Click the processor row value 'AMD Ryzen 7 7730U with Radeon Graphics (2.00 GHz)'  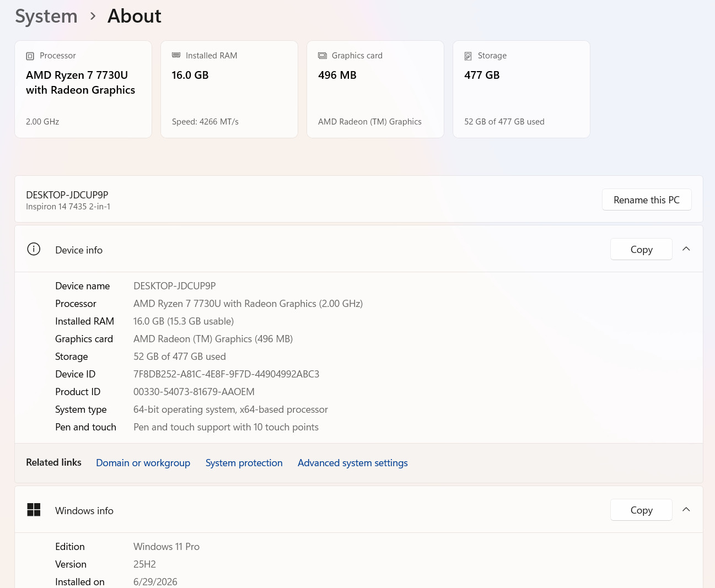pyautogui.click(x=248, y=304)
